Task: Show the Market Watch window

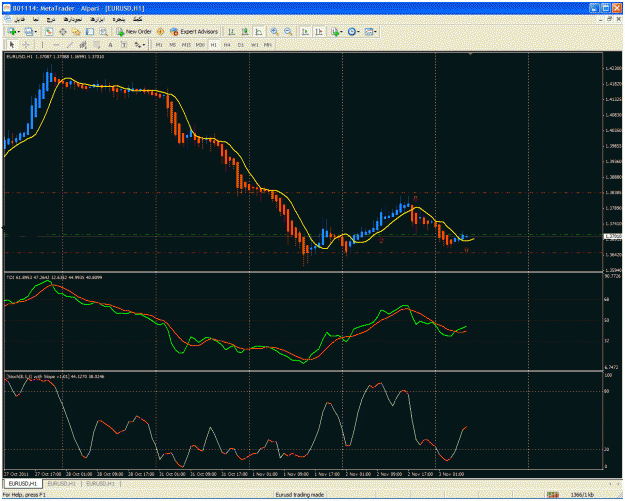Action: 49,31
